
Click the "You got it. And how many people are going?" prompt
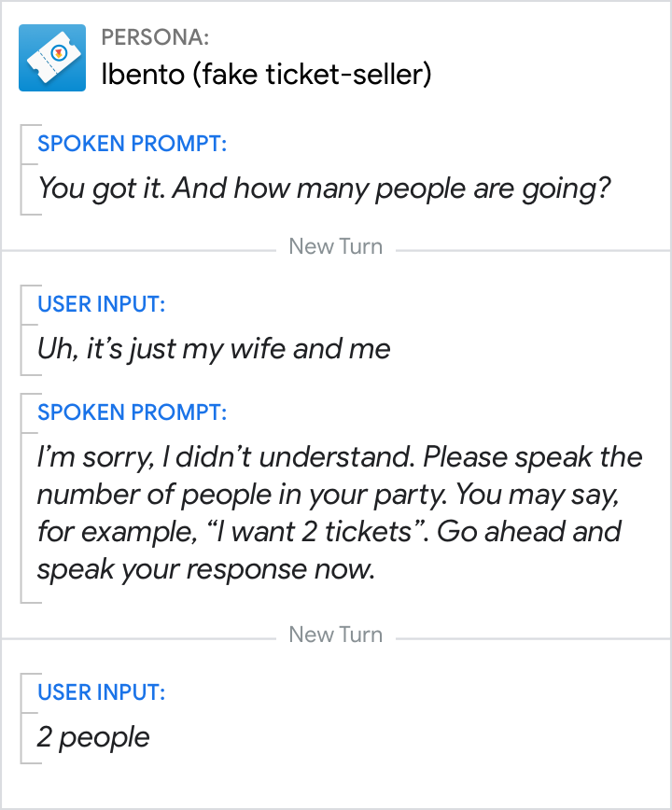(x=324, y=189)
